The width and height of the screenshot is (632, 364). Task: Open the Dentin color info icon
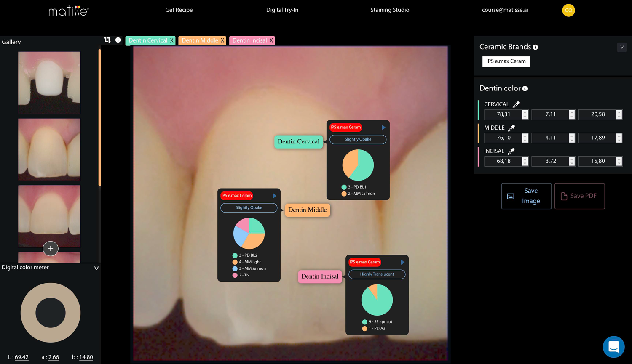click(525, 88)
